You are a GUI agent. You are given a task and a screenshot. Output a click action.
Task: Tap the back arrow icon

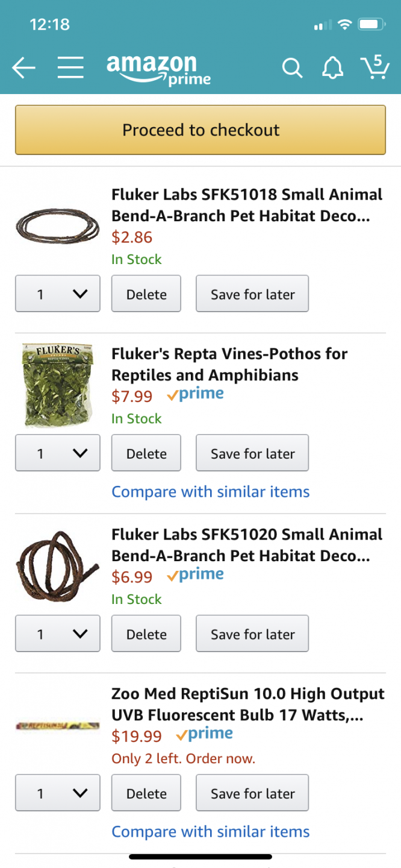click(24, 68)
